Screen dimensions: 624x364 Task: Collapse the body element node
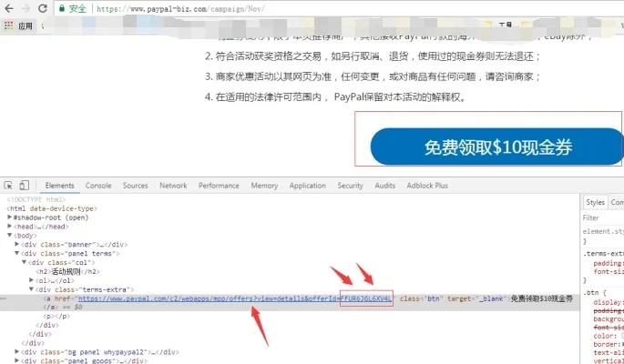9,236
